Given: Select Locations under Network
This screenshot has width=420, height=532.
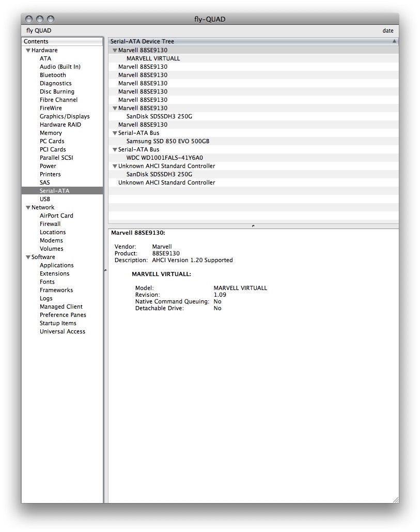Looking at the screenshot, I should tap(53, 233).
